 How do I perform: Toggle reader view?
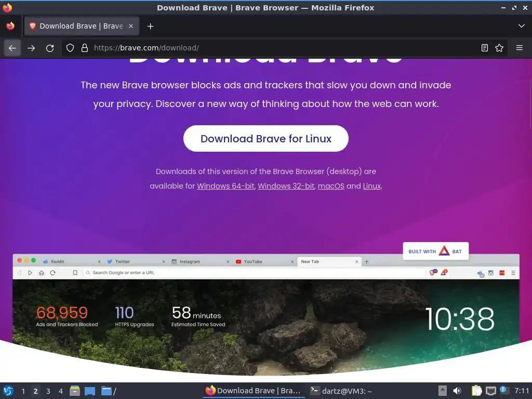(485, 48)
